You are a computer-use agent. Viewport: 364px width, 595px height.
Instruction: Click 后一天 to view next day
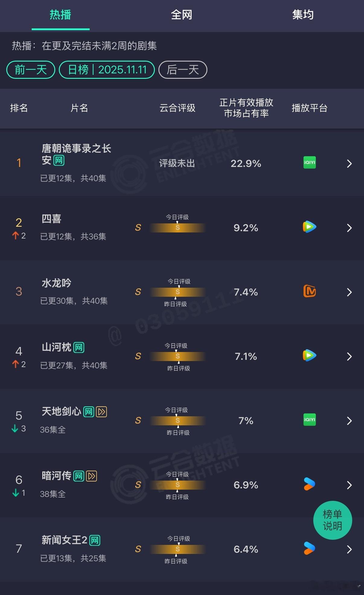(x=182, y=70)
